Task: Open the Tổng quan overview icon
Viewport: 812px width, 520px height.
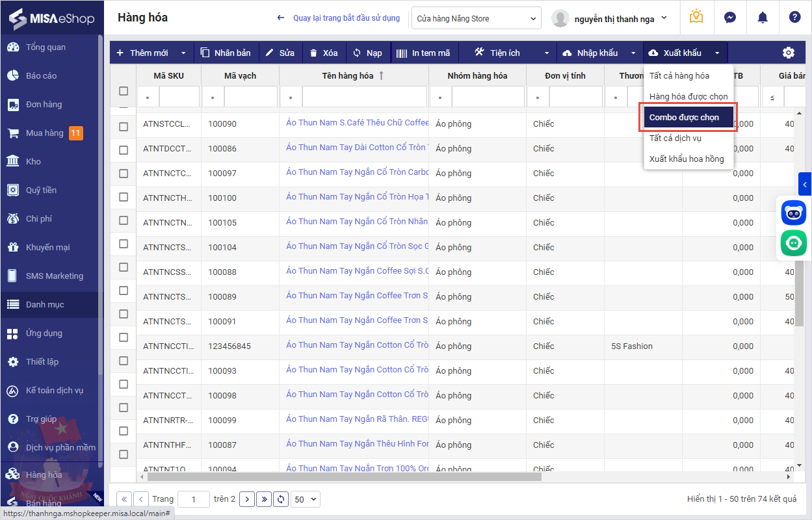Action: tap(12, 47)
